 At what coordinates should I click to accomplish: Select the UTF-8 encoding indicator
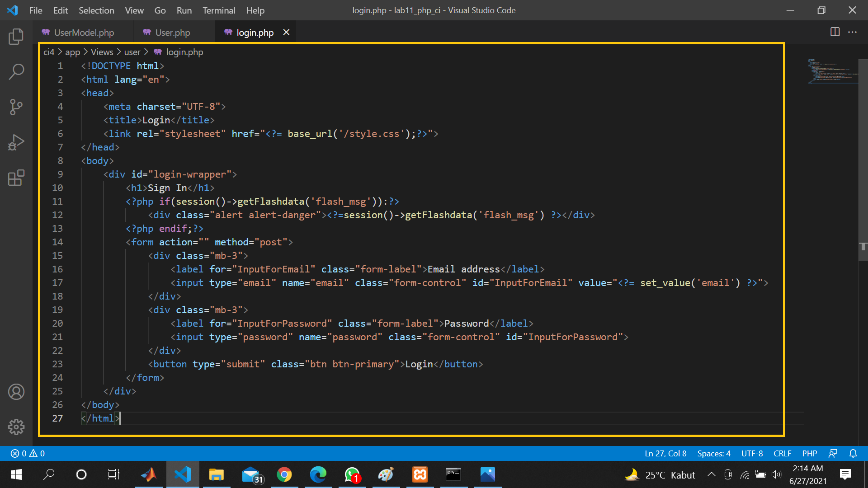click(752, 453)
